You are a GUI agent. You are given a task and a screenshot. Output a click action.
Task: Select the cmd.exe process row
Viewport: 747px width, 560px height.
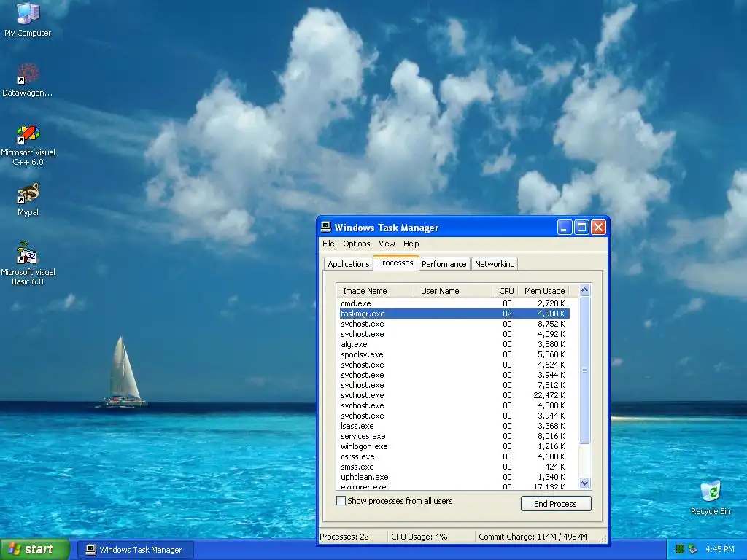tap(454, 303)
